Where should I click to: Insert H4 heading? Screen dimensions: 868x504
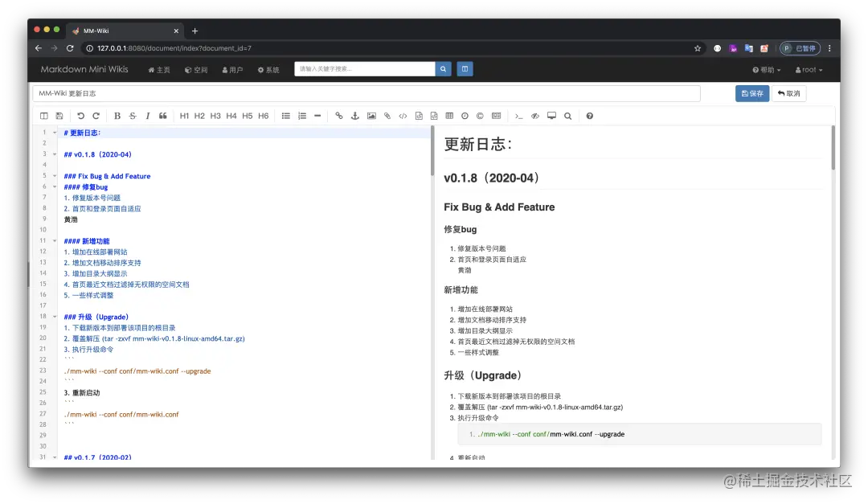[231, 116]
